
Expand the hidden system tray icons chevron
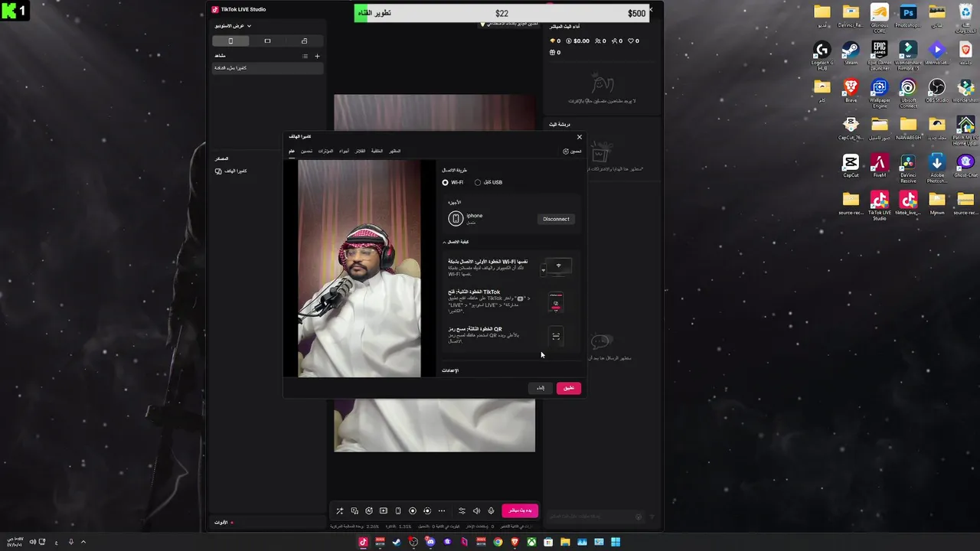click(x=83, y=542)
